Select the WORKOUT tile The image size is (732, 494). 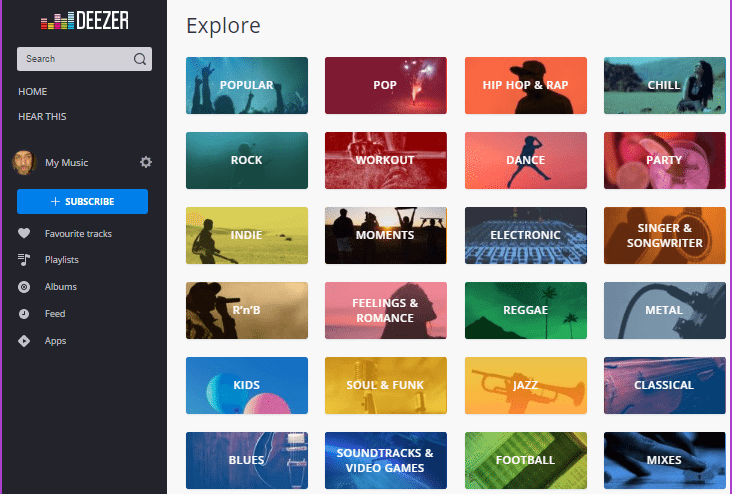point(386,161)
